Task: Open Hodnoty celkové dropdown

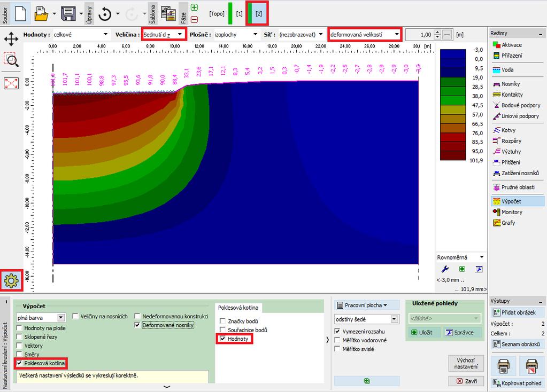Action: (x=81, y=35)
